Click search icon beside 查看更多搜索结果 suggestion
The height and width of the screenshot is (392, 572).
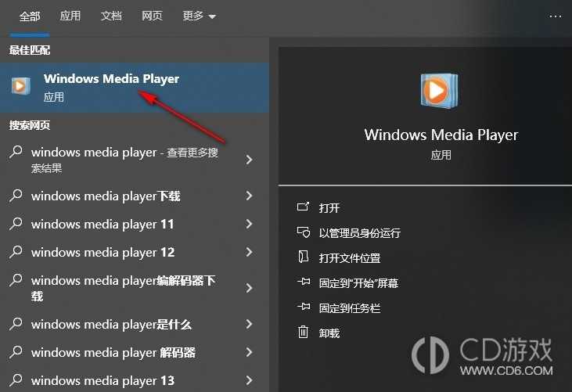16,152
